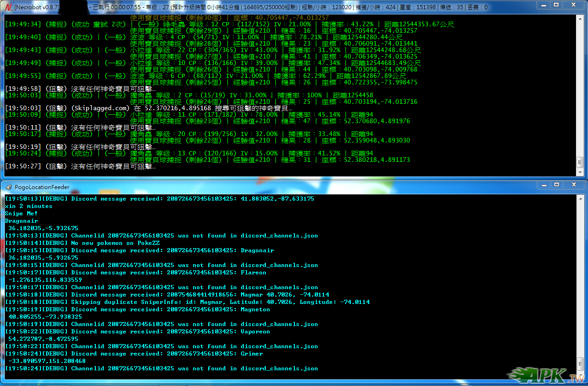
Task: Click Discord message line mentioning Vaporeon
Action: tap(137, 332)
